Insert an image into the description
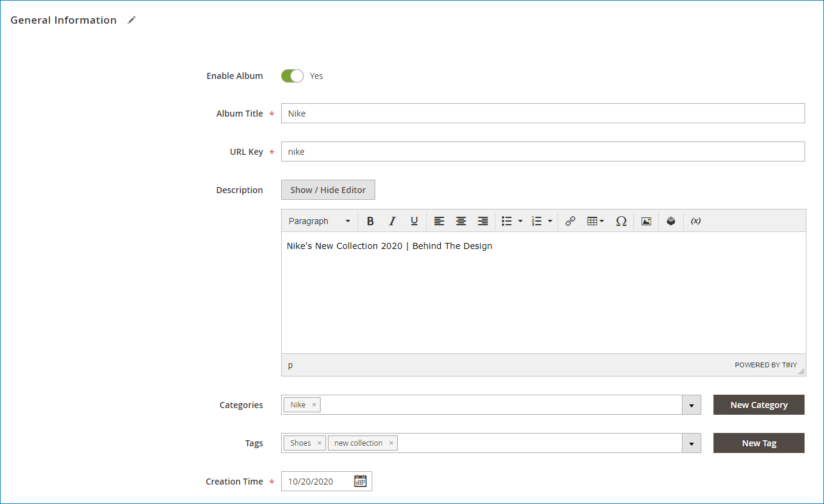 click(646, 220)
